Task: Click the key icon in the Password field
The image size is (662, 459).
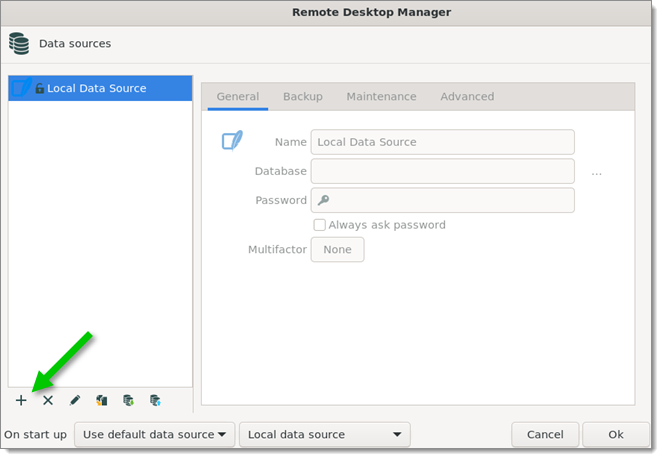Action: 323,200
